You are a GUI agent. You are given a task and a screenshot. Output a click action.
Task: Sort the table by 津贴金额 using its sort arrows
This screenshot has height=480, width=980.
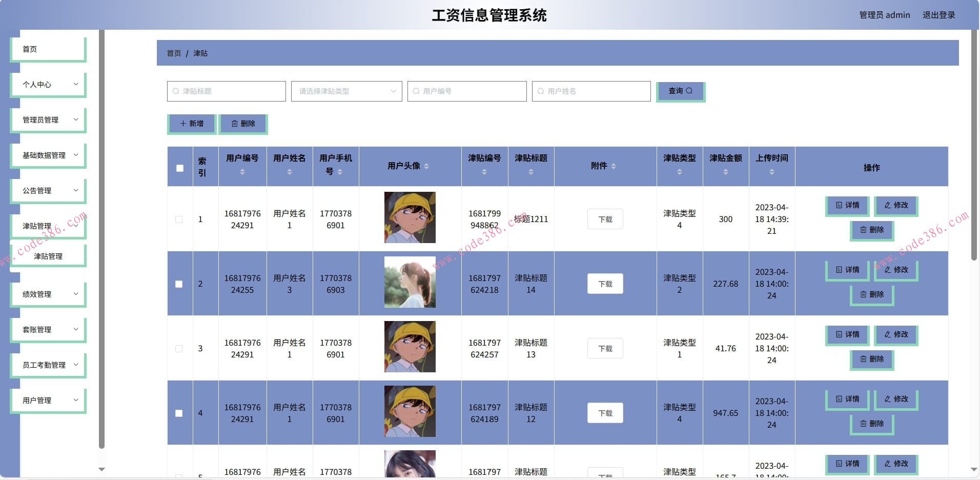(x=725, y=172)
